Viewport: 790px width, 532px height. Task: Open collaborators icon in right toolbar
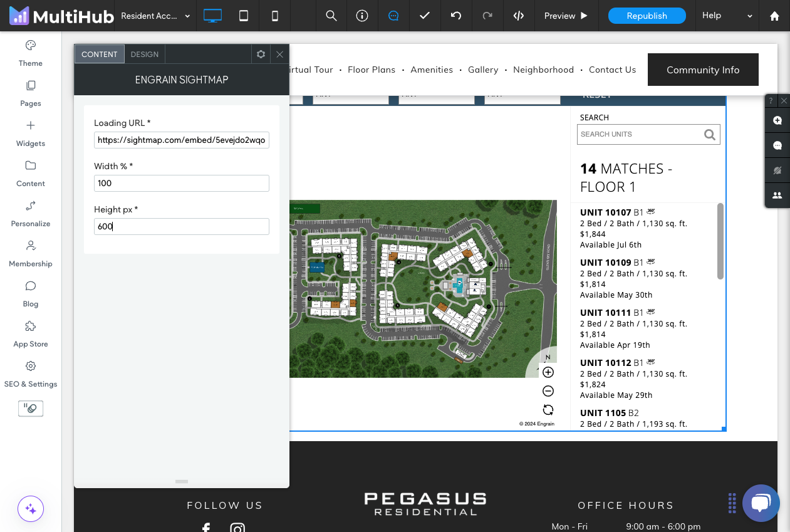point(777,196)
